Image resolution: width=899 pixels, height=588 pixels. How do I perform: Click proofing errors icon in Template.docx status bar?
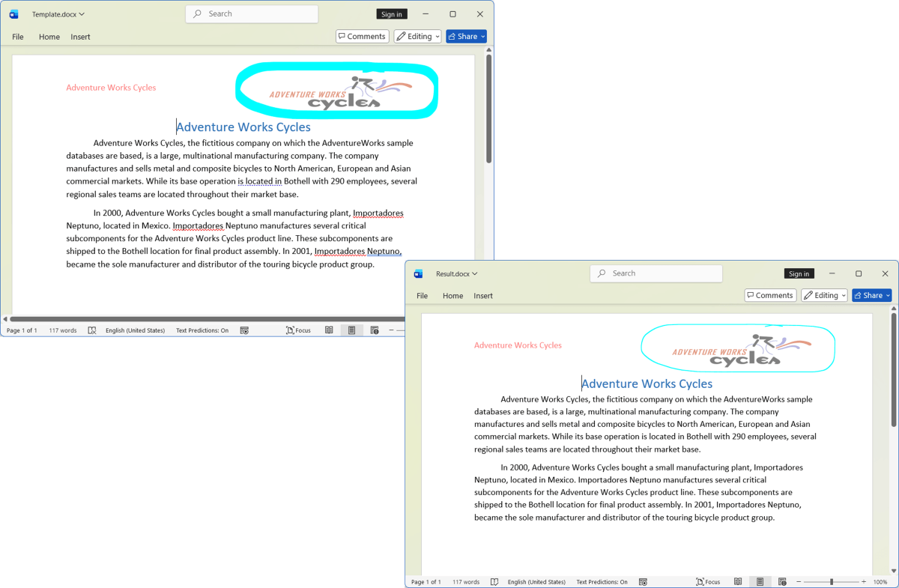(92, 330)
